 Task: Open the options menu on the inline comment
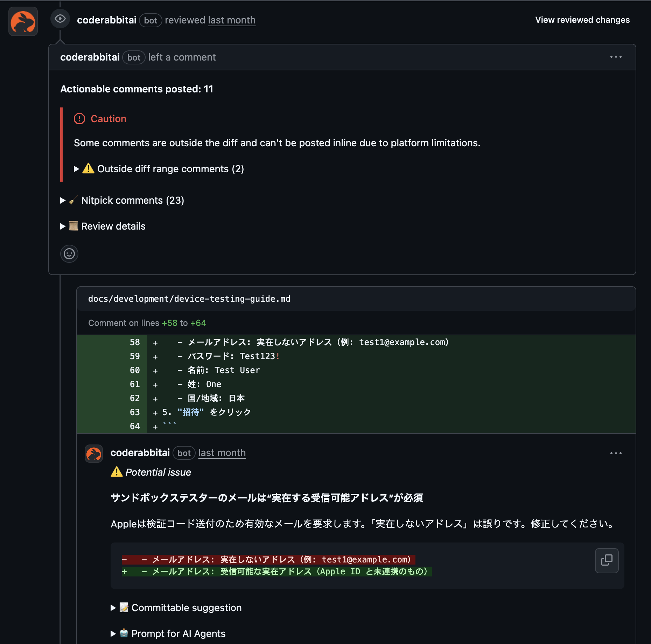point(616,453)
